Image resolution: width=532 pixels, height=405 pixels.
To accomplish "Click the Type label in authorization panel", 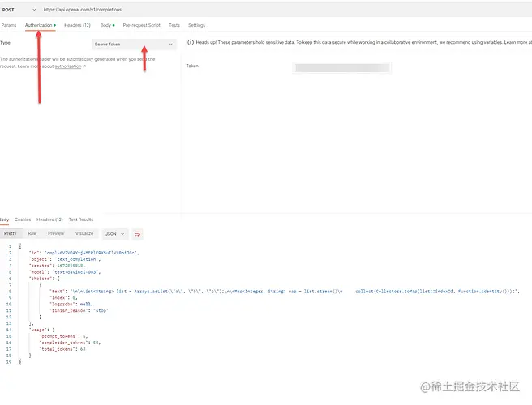I will 5,43.
